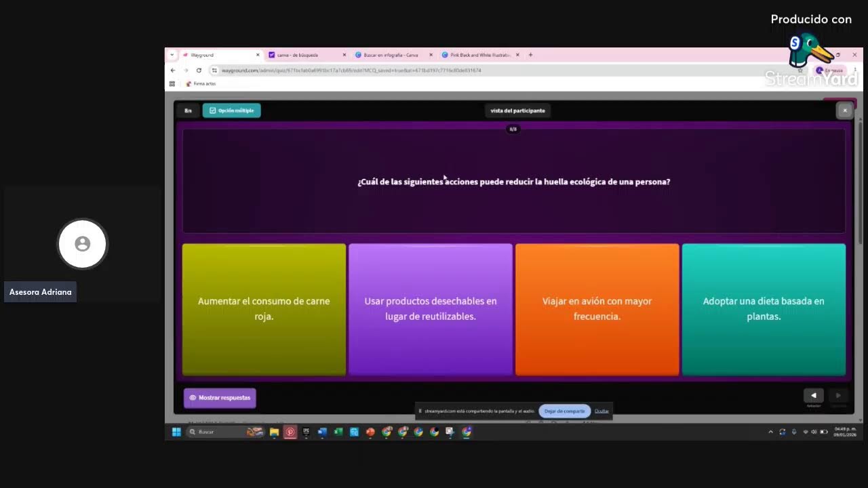
Task: Close the 'Buscar en infografía' tab
Action: click(431, 55)
